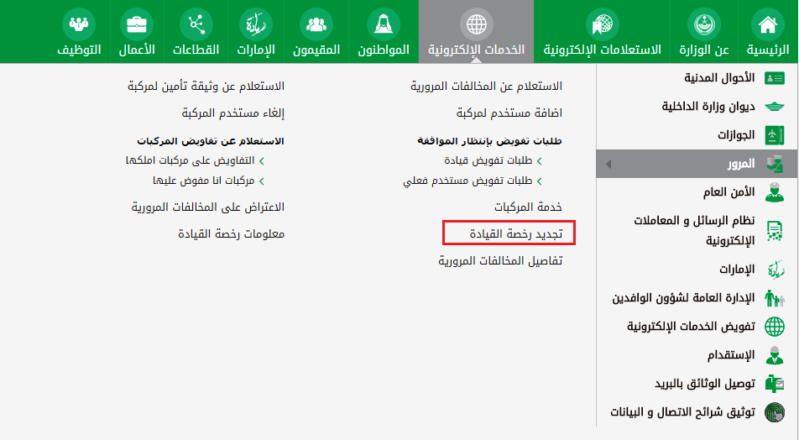Click the passport icon beside الجوازات
This screenshot has width=799, height=440.
tap(774, 134)
